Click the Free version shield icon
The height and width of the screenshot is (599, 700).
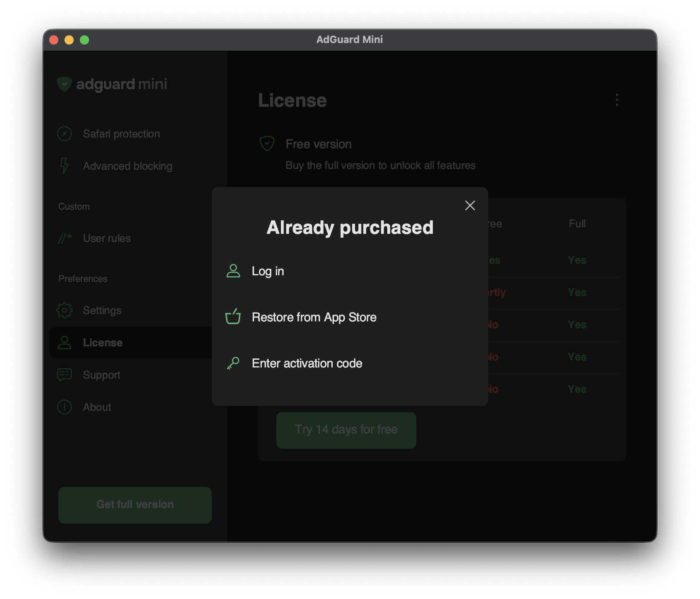click(267, 144)
